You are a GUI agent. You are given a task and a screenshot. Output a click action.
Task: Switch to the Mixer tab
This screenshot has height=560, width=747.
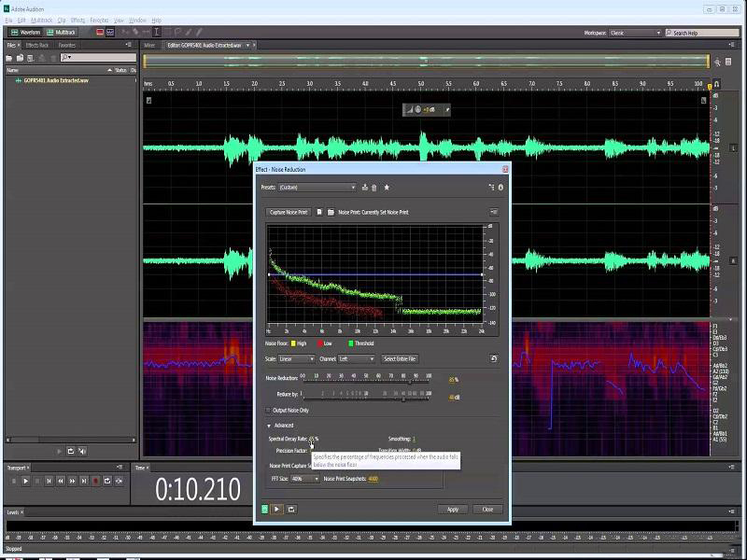point(149,45)
